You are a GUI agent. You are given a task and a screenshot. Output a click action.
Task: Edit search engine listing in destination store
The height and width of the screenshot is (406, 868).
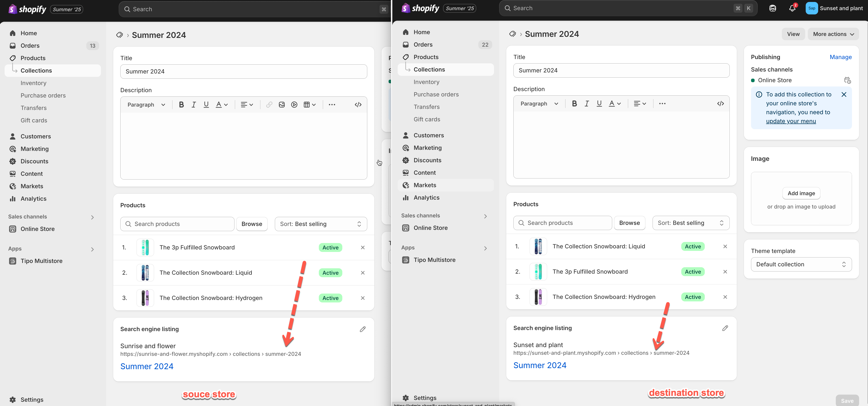pyautogui.click(x=725, y=328)
